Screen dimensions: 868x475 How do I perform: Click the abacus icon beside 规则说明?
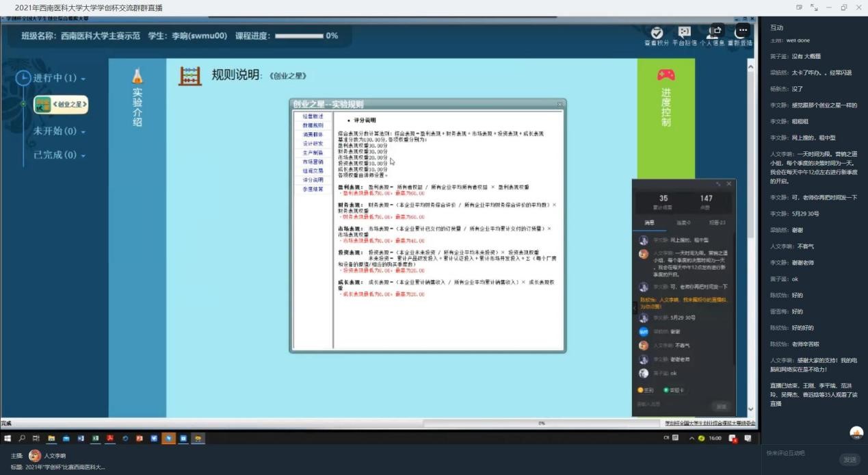pos(190,75)
